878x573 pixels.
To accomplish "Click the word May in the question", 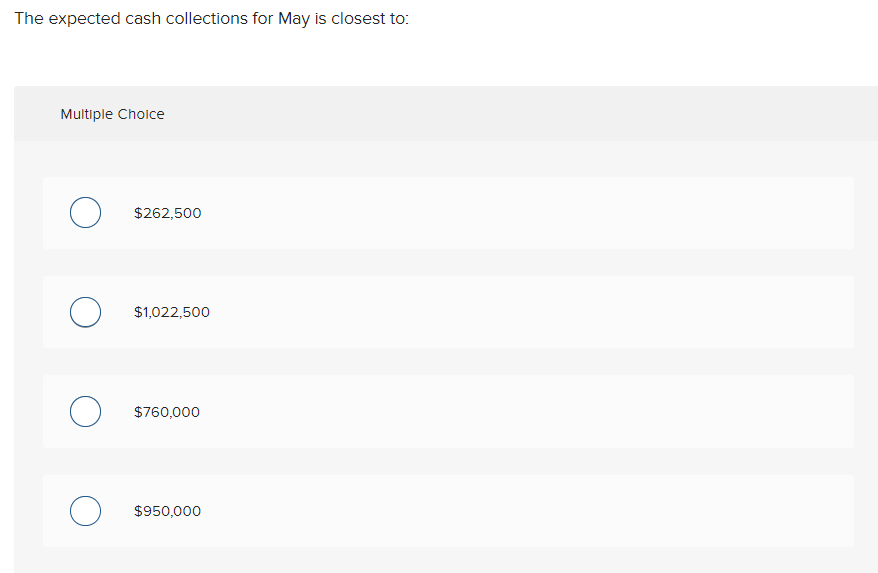I will pos(293,20).
